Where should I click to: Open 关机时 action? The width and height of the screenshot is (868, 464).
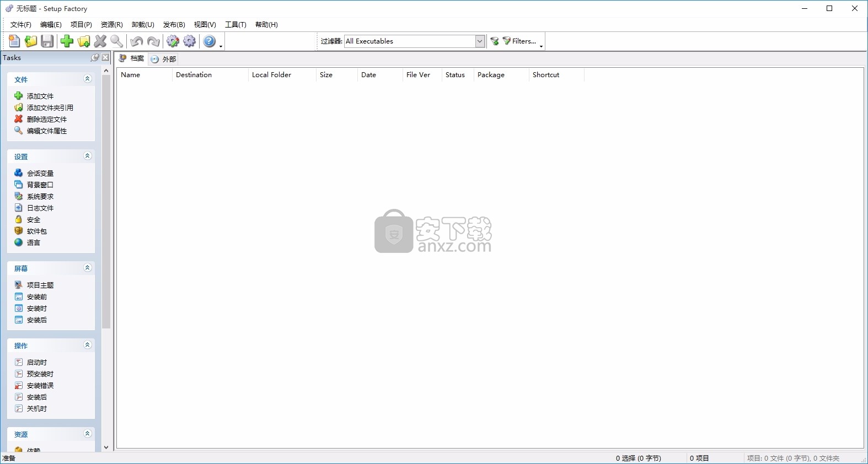(37, 408)
